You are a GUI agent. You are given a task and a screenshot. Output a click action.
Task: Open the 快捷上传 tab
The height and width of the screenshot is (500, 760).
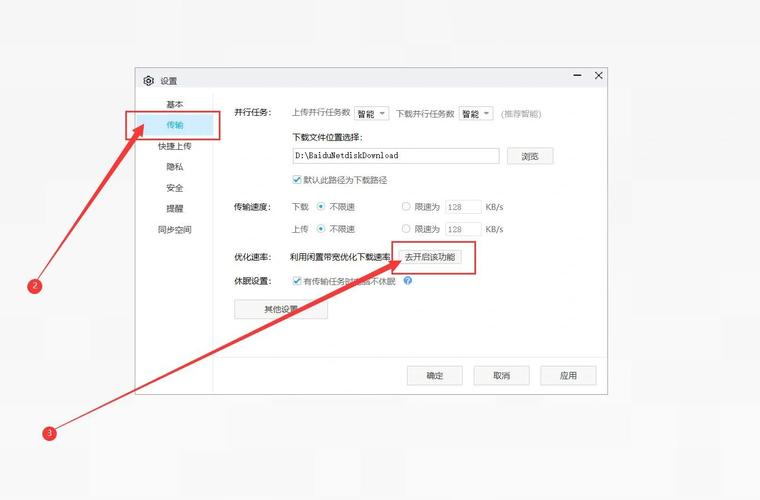click(174, 146)
